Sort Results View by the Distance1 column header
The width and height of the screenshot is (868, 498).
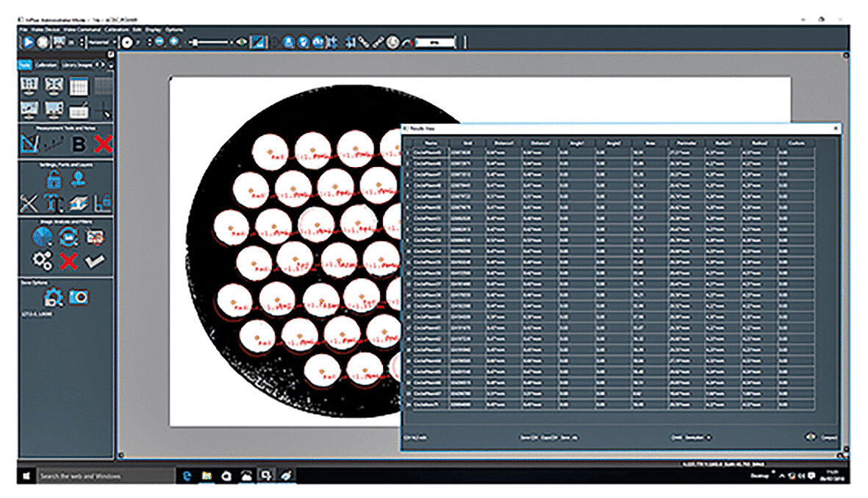click(503, 143)
